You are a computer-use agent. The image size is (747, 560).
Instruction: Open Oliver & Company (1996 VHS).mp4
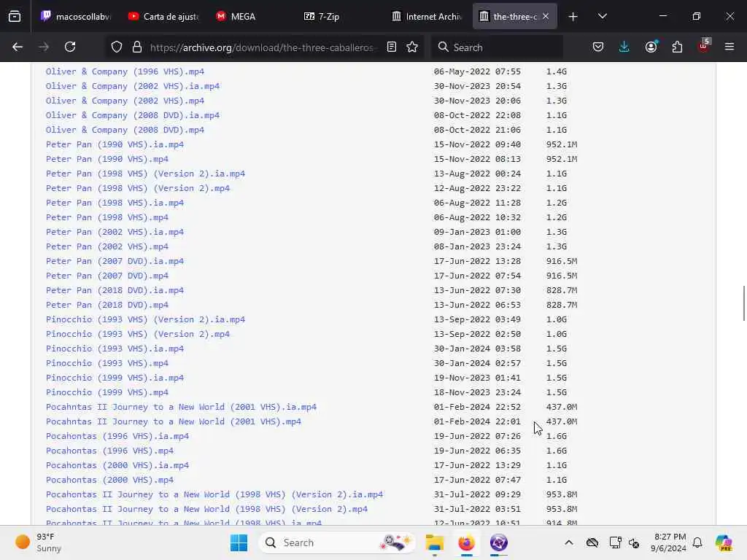(125, 71)
